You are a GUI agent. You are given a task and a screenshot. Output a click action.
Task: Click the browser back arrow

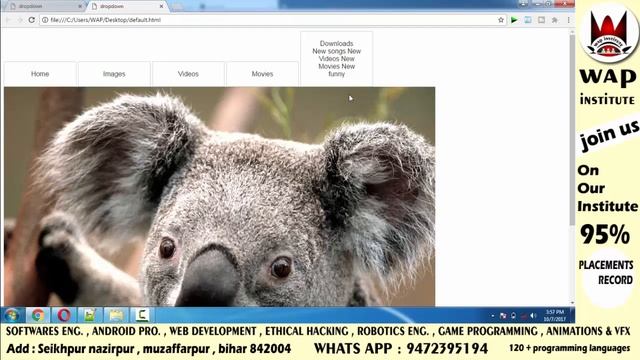8,20
